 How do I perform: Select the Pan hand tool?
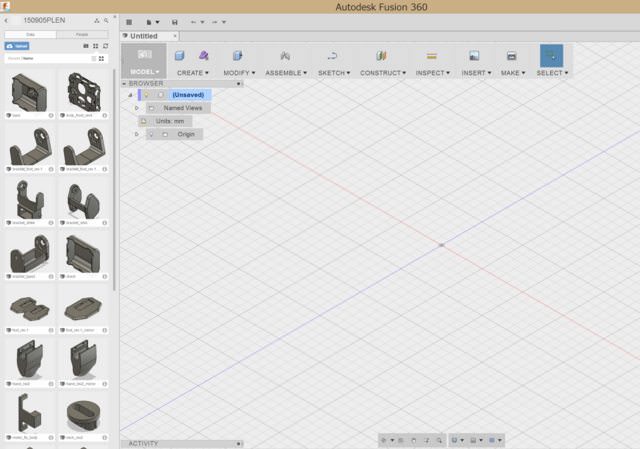(x=414, y=440)
